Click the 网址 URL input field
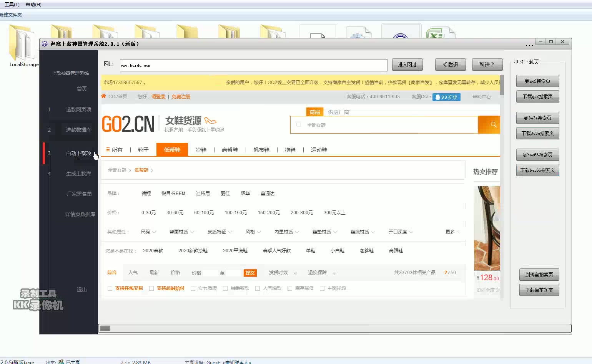 (253, 65)
